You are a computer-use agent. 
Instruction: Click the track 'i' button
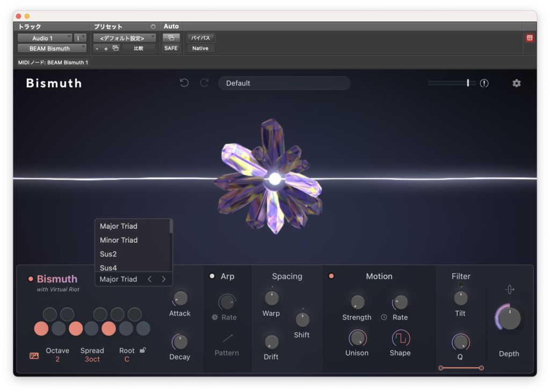81,38
